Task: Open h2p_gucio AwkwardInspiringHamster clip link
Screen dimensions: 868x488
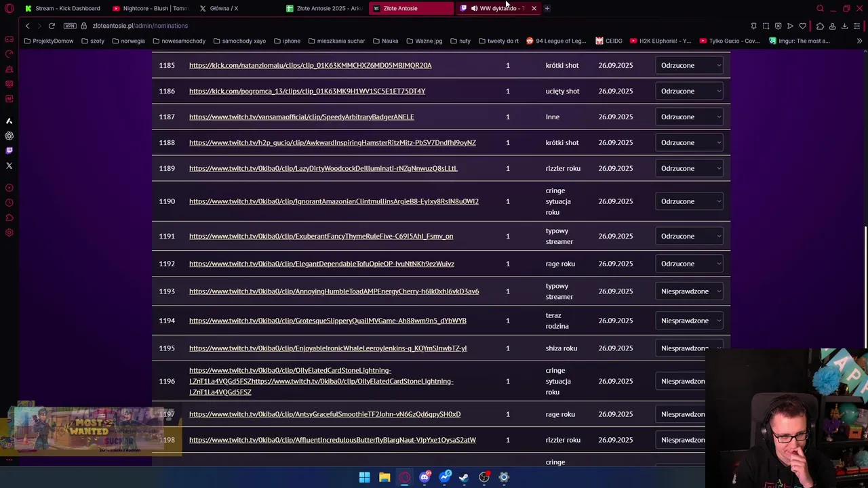Action: click(332, 142)
